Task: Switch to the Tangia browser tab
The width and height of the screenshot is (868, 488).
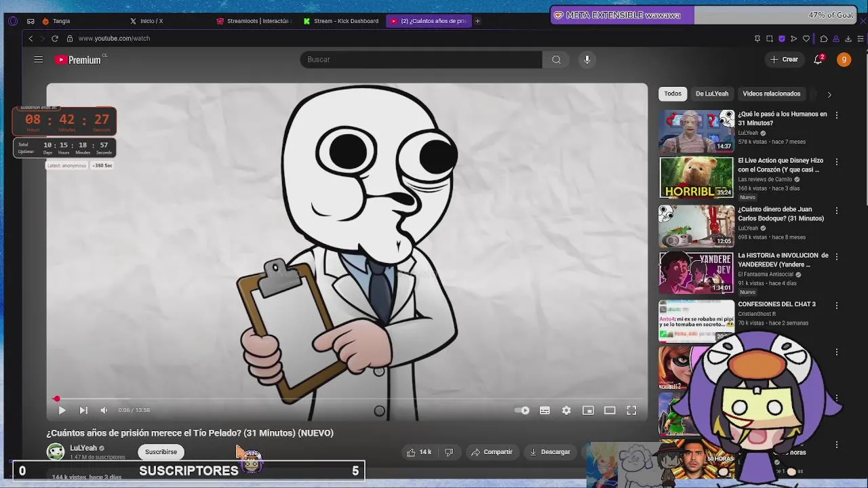Action: point(81,21)
